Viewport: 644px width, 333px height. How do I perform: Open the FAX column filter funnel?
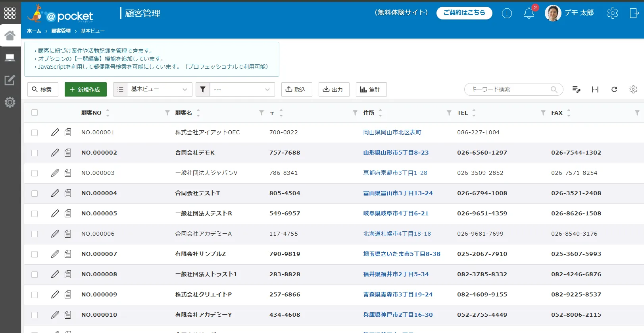637,113
